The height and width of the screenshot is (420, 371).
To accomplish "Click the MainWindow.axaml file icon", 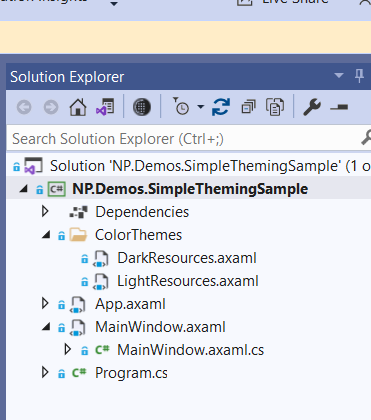I will click(78, 328).
